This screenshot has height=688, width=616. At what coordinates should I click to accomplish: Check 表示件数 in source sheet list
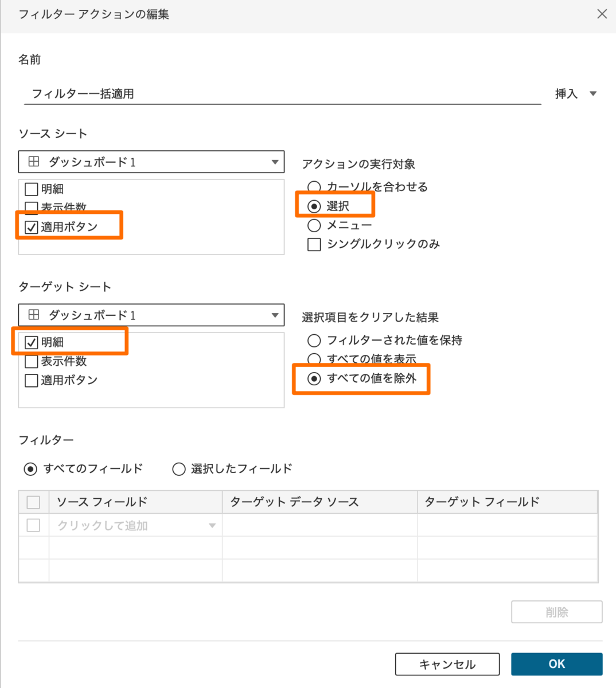pos(32,208)
